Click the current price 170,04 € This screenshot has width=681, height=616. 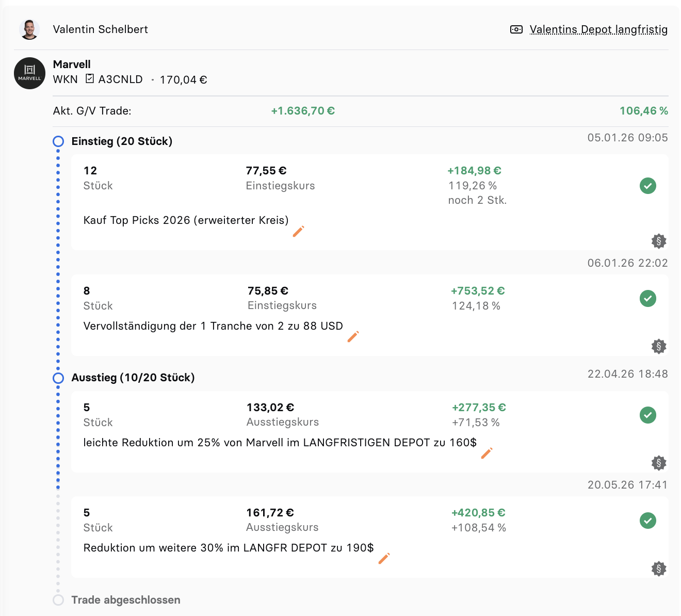click(x=184, y=80)
